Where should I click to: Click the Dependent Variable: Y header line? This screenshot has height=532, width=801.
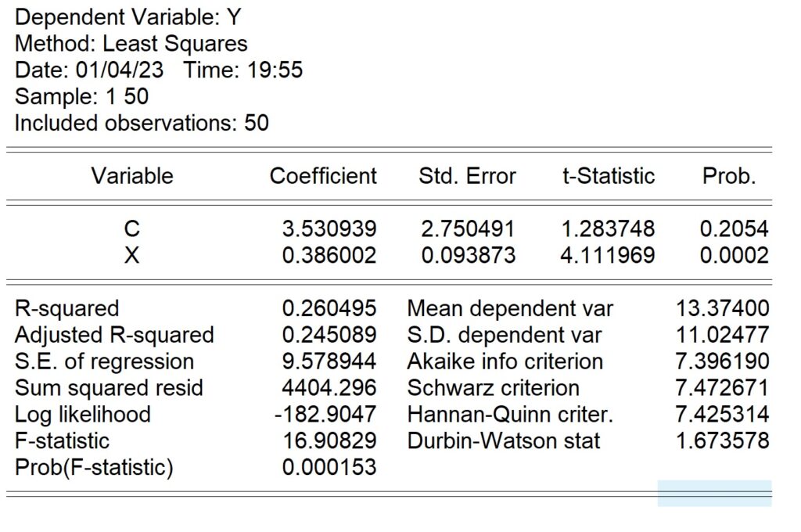(x=128, y=17)
